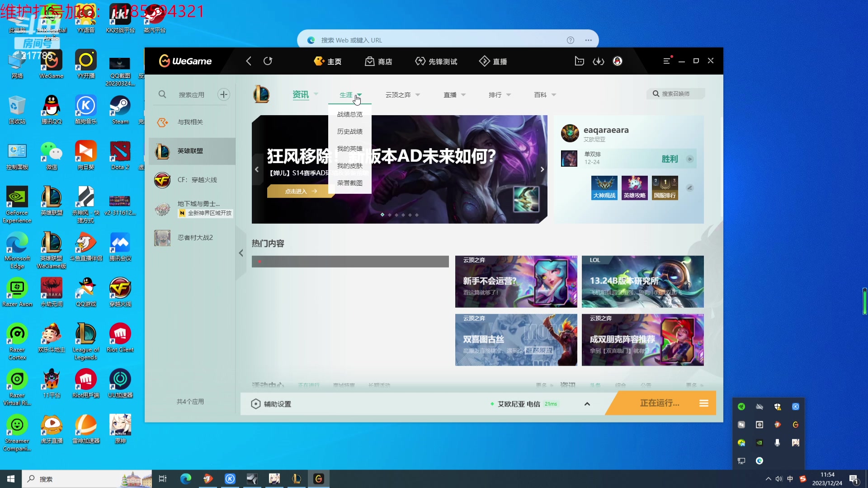The image size is (868, 488).
Task: Open the WeGame hamburger menu icon
Action: (667, 61)
